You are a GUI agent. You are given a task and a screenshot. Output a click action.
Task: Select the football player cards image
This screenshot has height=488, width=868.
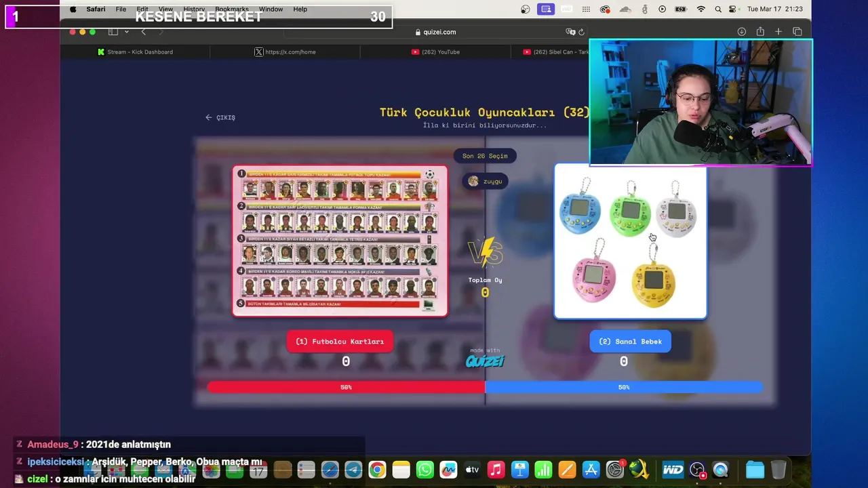pos(340,241)
